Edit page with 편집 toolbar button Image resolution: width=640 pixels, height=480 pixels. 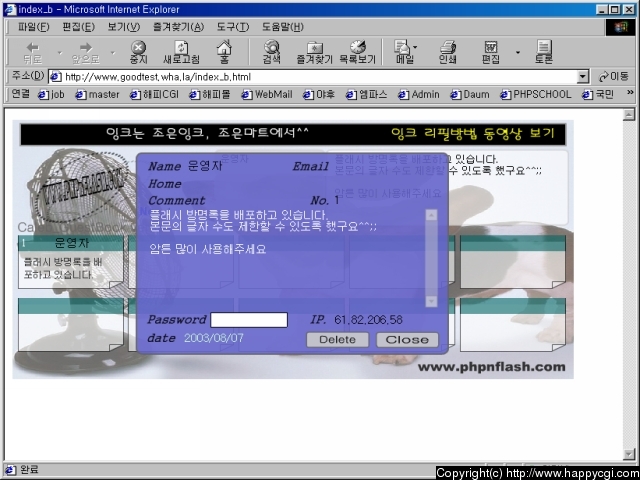tap(491, 53)
